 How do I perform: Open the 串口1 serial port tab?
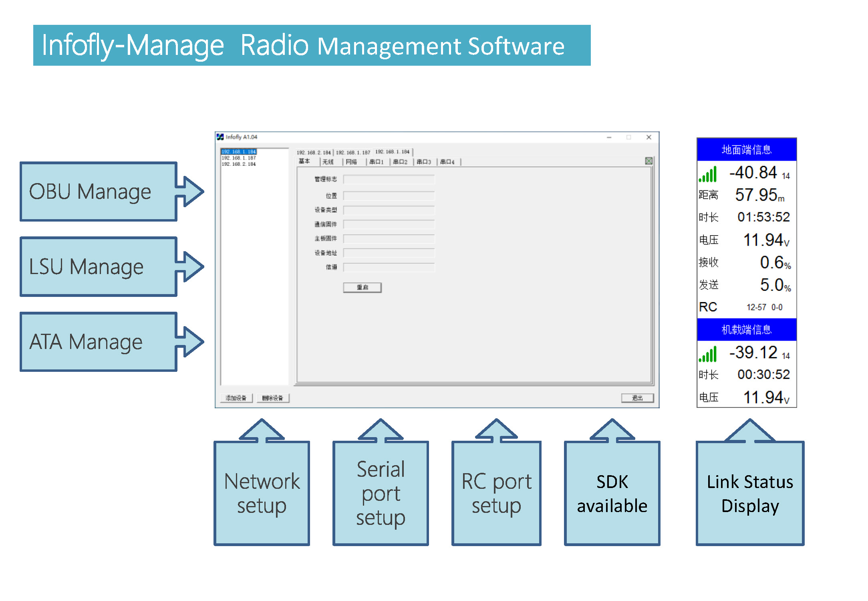tap(377, 162)
